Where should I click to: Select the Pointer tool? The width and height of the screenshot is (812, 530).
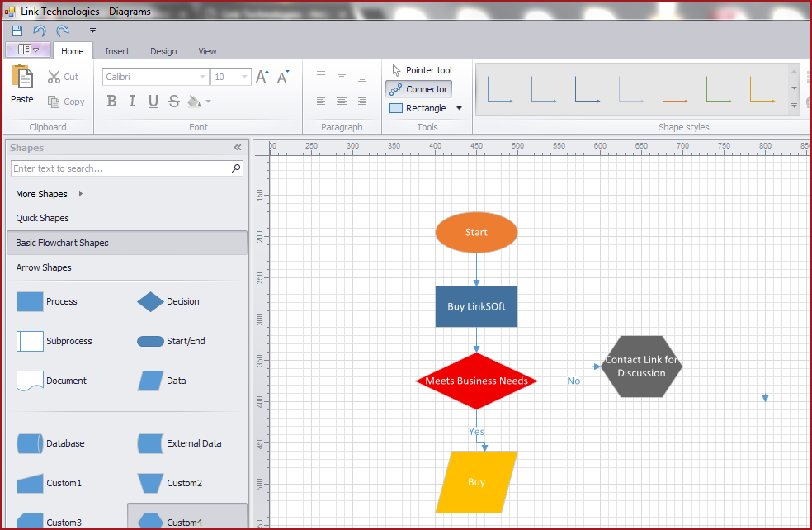pos(422,70)
